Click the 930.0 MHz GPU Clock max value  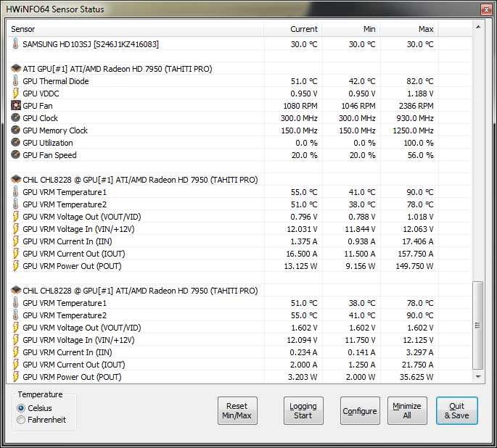(x=414, y=118)
